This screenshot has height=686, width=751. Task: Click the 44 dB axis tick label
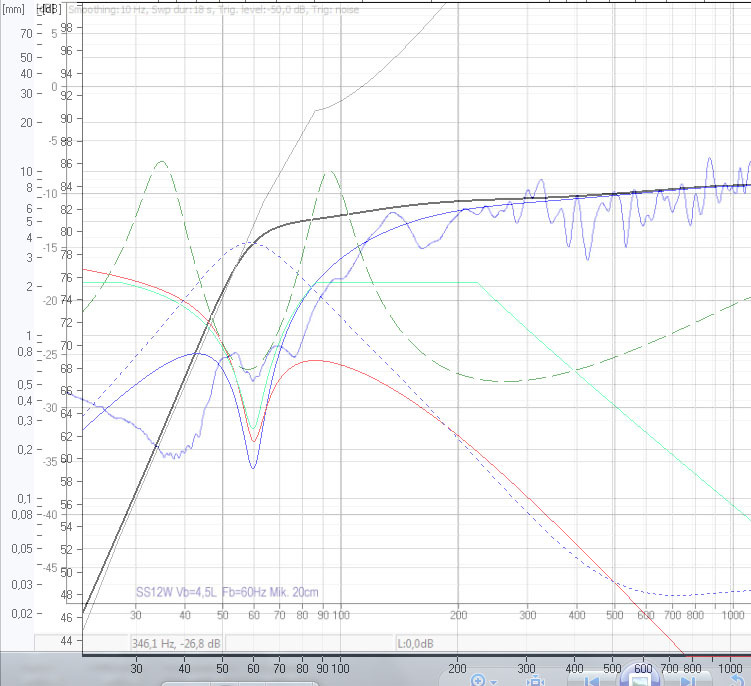click(x=66, y=640)
